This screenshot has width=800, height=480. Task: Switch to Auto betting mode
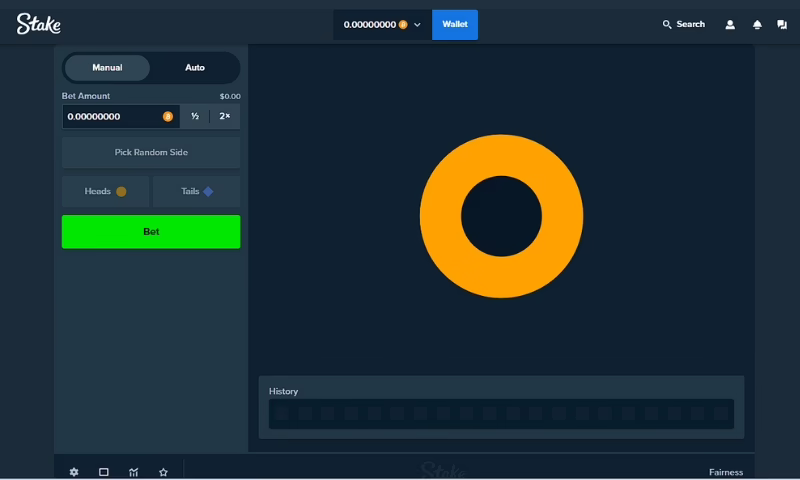point(195,68)
